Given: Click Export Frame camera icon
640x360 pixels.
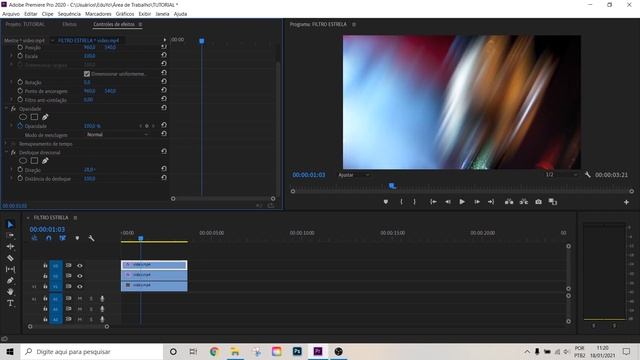Looking at the screenshot, I should point(538,202).
